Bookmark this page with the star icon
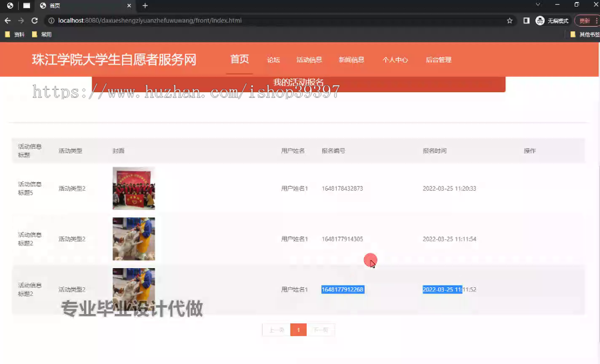This screenshot has height=364, width=600. [509, 21]
